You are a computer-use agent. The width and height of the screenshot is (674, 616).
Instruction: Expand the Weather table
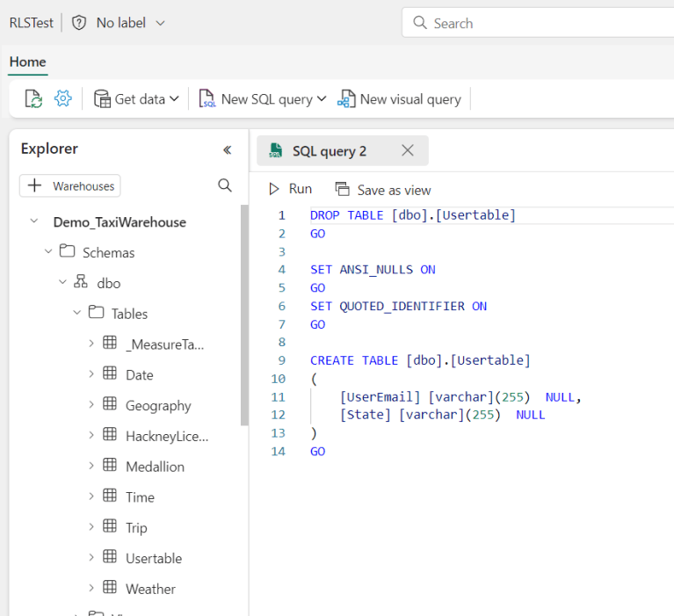click(x=91, y=588)
